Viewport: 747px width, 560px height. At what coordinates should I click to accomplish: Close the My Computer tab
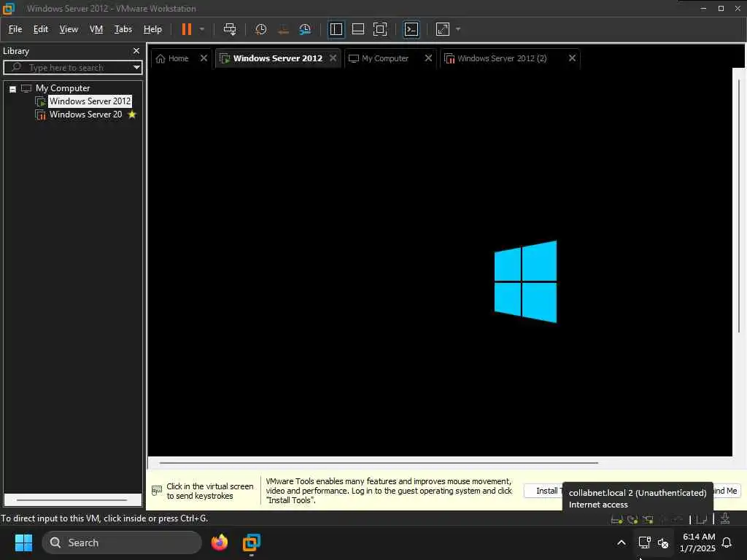(428, 58)
